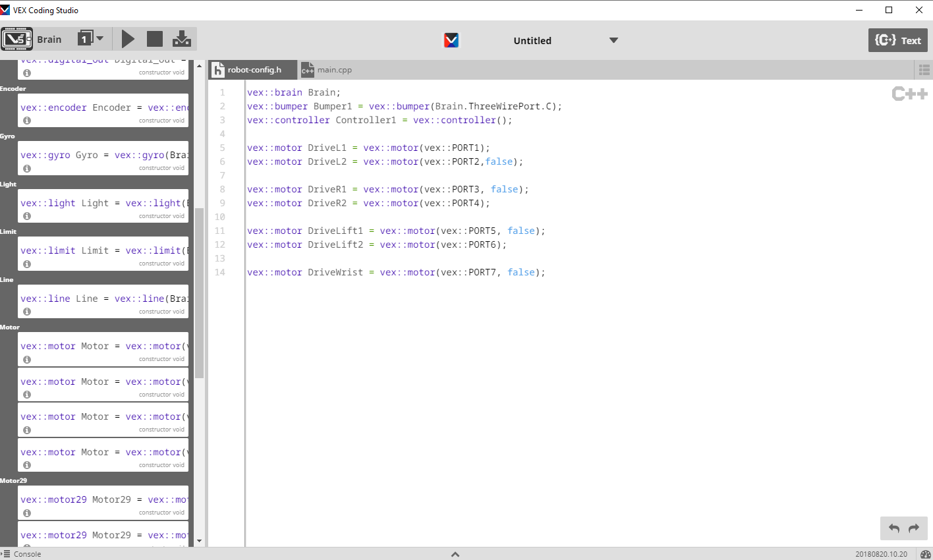This screenshot has height=560, width=933.
Task: Click the DriveL2 motor code line
Action: point(385,162)
